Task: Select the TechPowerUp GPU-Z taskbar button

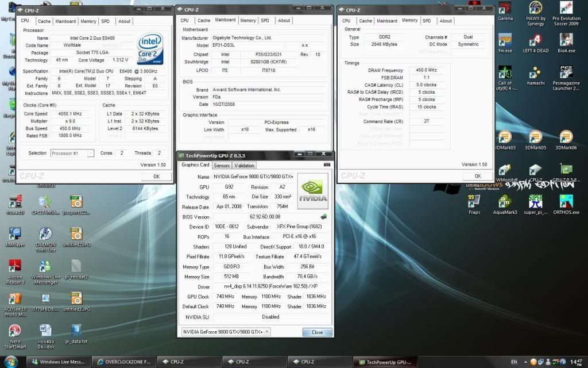Action: [386, 362]
